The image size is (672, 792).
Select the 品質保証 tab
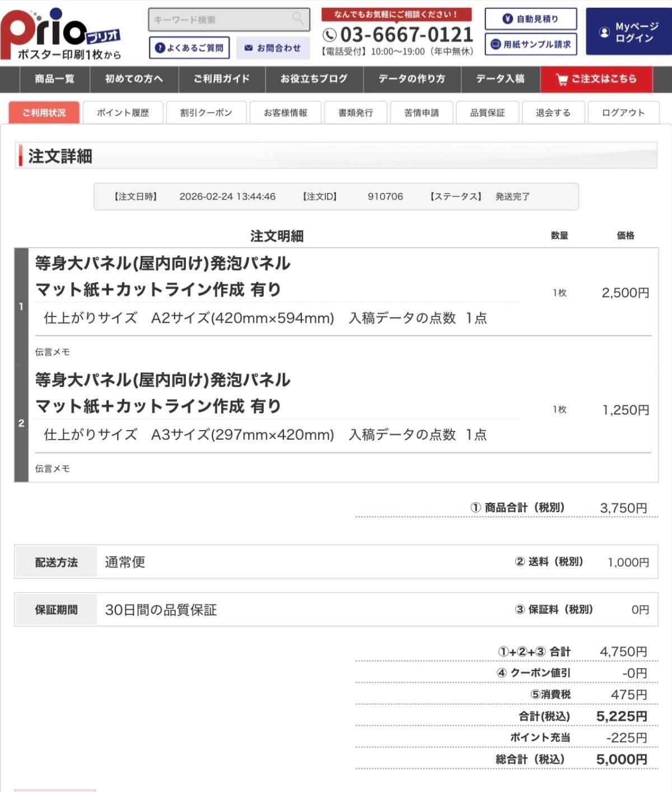tap(487, 113)
